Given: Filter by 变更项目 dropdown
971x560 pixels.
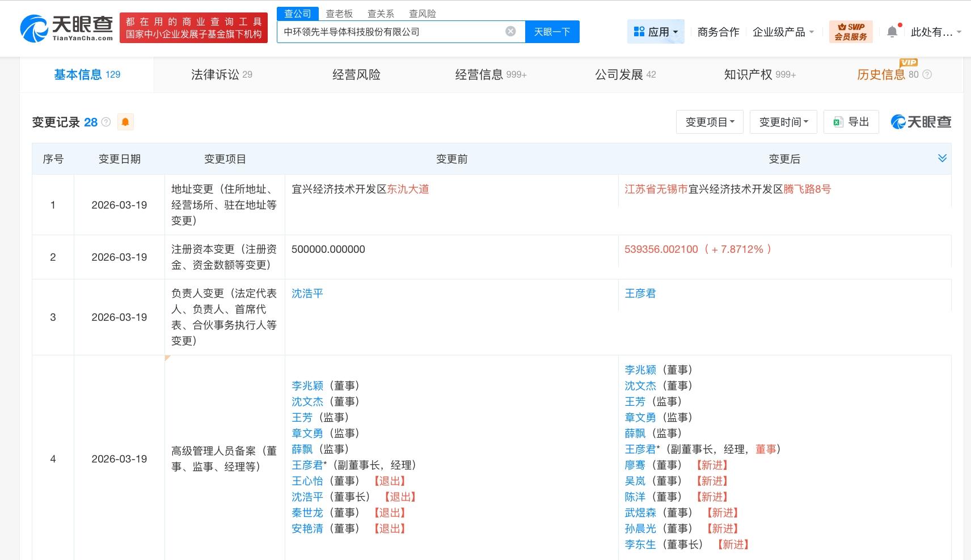Looking at the screenshot, I should coord(710,122).
